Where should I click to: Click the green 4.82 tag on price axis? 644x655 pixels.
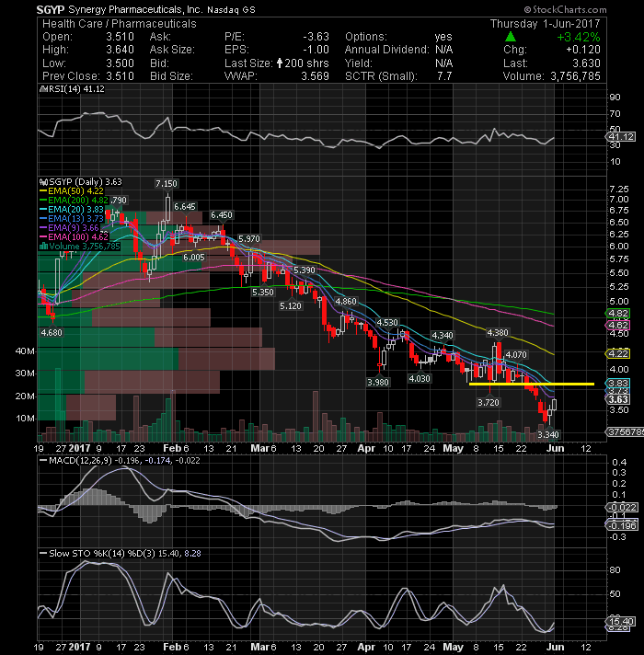pos(617,314)
